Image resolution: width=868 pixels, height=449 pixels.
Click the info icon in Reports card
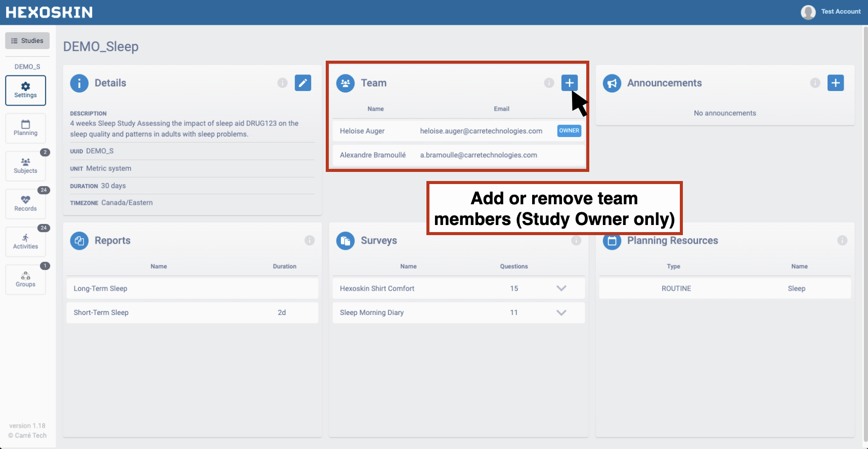310,241
